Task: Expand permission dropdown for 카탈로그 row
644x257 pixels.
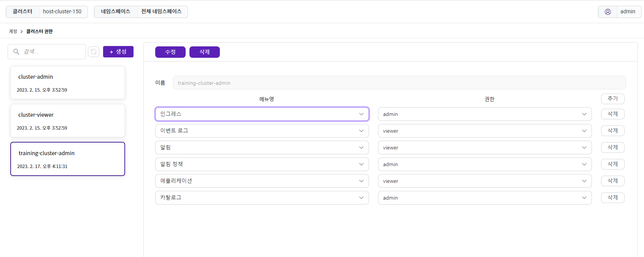Action: coord(485,198)
